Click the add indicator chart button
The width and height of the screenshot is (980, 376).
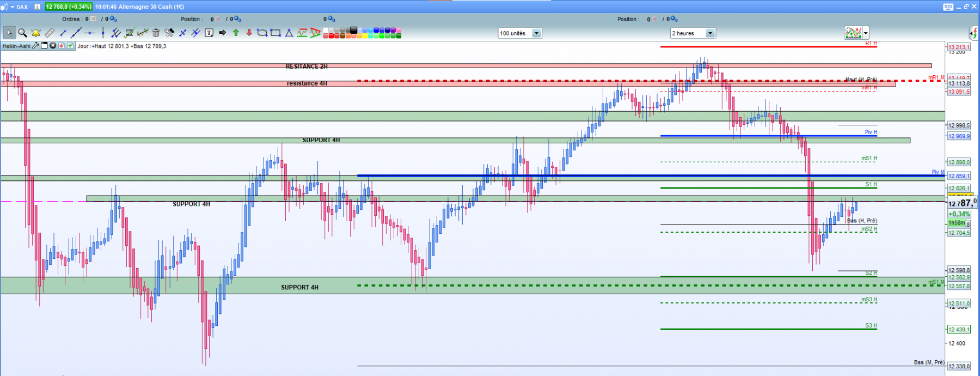coord(853,33)
